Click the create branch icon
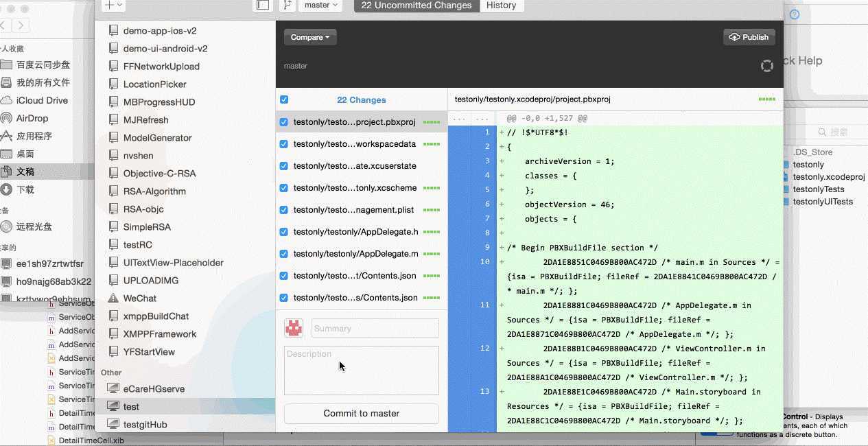The width and height of the screenshot is (868, 446). (x=286, y=5)
